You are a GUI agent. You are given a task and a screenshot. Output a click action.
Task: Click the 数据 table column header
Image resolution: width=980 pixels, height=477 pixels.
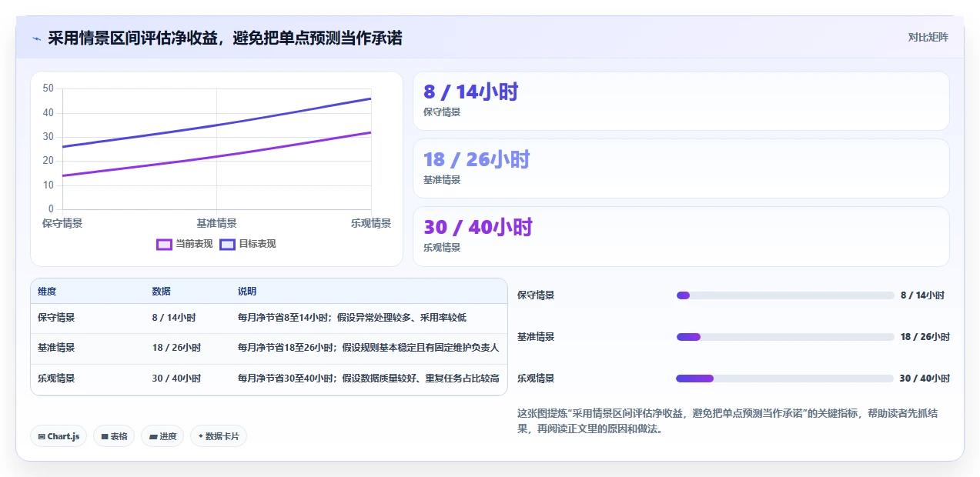[x=162, y=292]
